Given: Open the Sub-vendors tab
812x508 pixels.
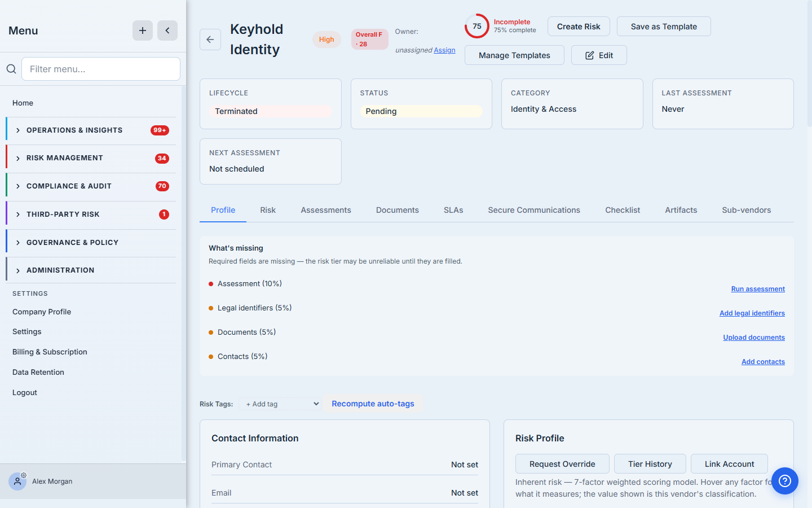Looking at the screenshot, I should tap(747, 210).
